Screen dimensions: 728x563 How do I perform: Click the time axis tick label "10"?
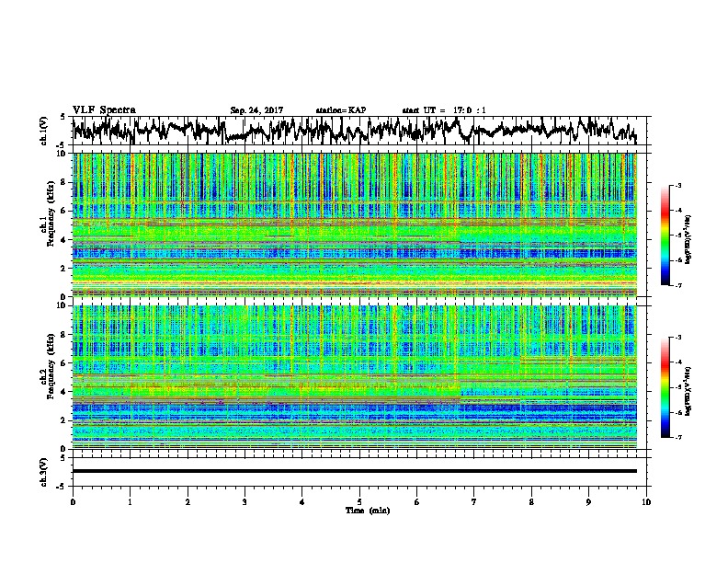[646, 502]
